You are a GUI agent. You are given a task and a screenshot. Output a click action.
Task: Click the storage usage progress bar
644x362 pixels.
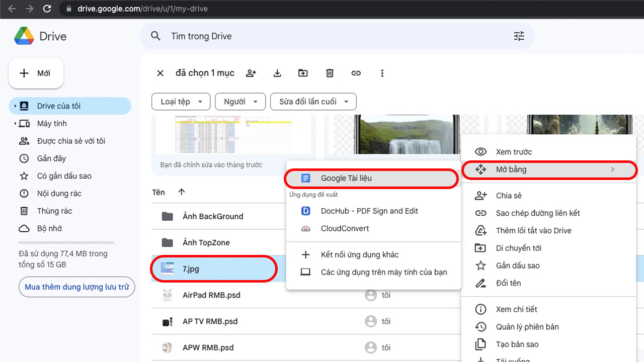click(x=66, y=242)
